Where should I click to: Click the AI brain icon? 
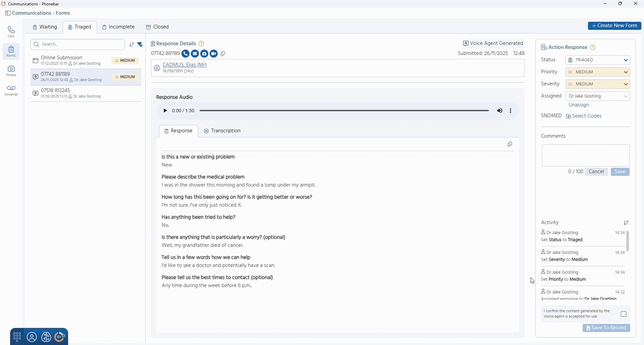point(46,337)
